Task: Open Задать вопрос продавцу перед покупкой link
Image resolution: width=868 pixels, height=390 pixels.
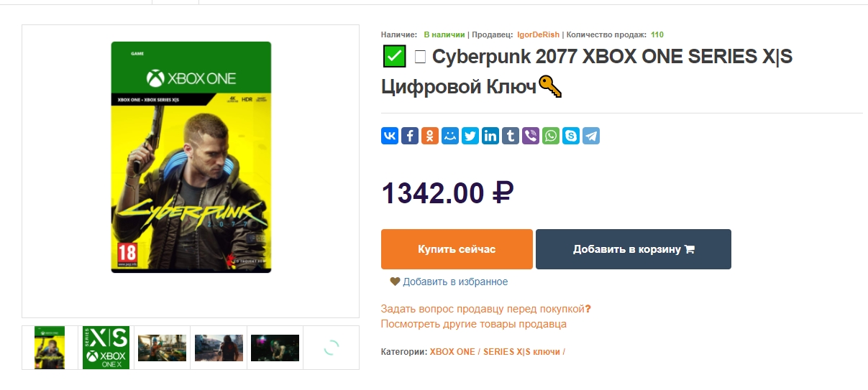Action: click(x=485, y=309)
